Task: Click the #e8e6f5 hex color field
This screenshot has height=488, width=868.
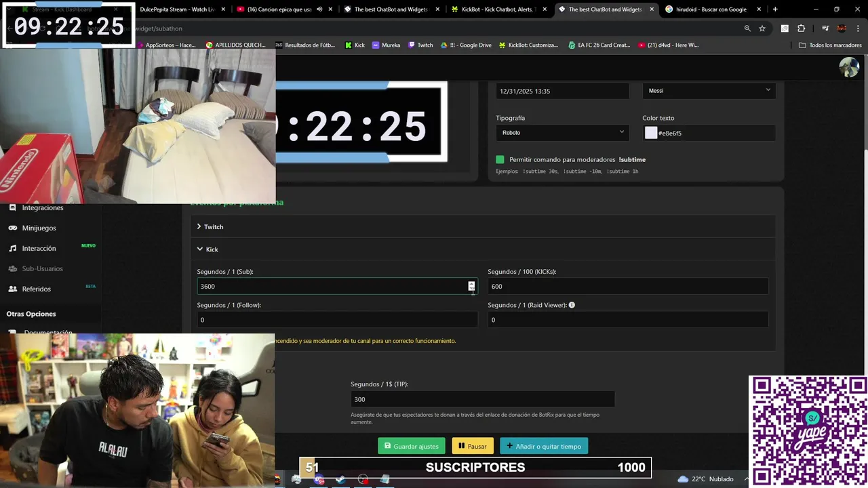Action: tap(709, 133)
